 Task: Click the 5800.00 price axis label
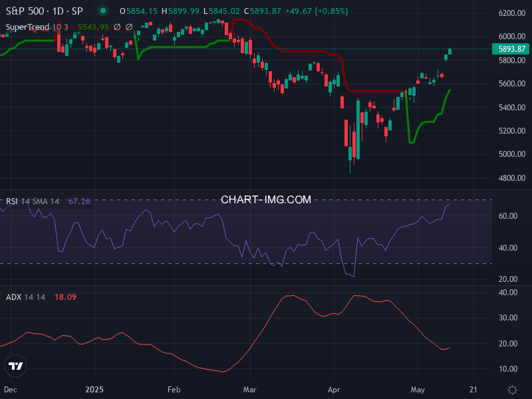coord(512,60)
